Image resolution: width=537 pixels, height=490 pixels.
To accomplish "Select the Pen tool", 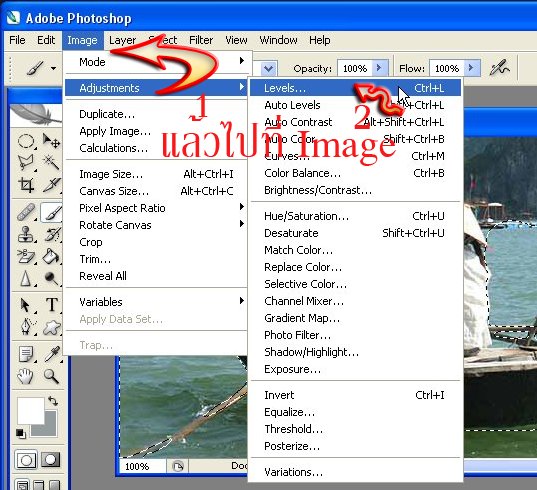I will (26, 326).
